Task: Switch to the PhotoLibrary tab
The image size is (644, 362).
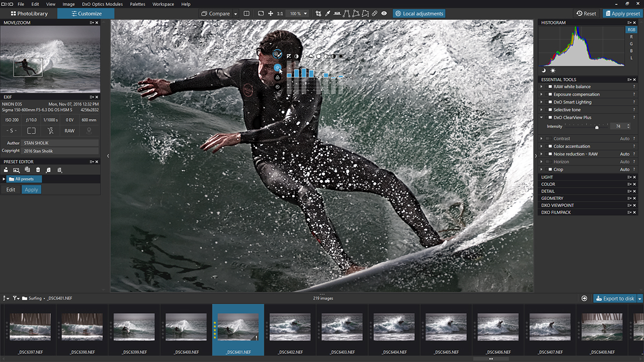Action: tap(28, 13)
